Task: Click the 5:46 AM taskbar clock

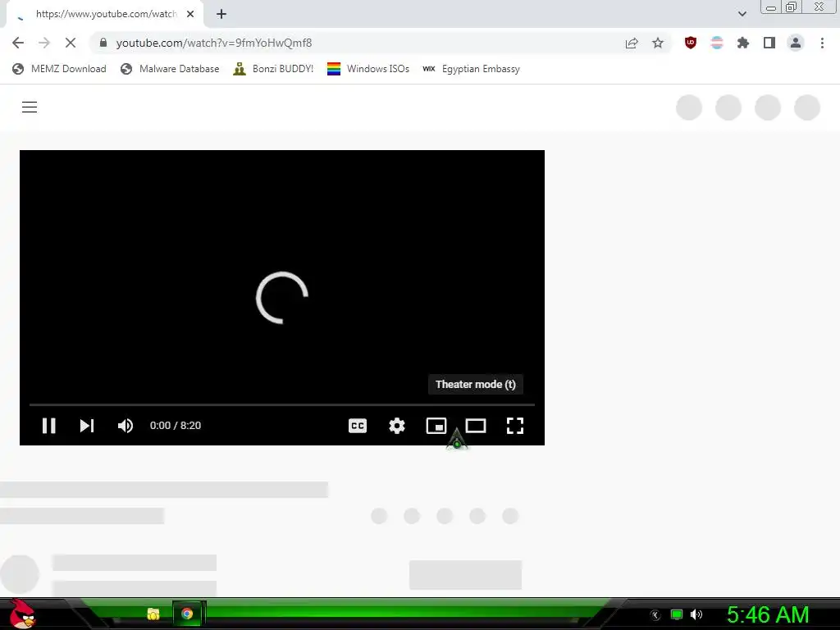Action: [x=768, y=614]
